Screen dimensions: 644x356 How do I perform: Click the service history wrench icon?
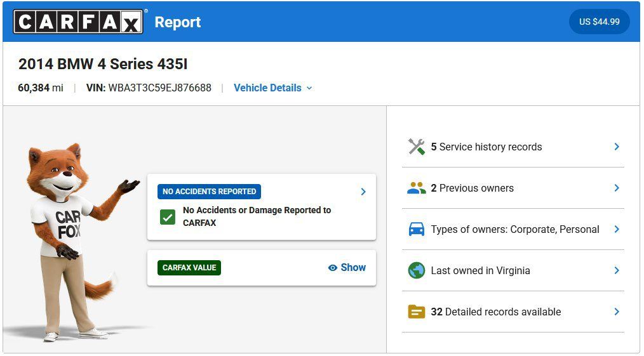tap(416, 147)
